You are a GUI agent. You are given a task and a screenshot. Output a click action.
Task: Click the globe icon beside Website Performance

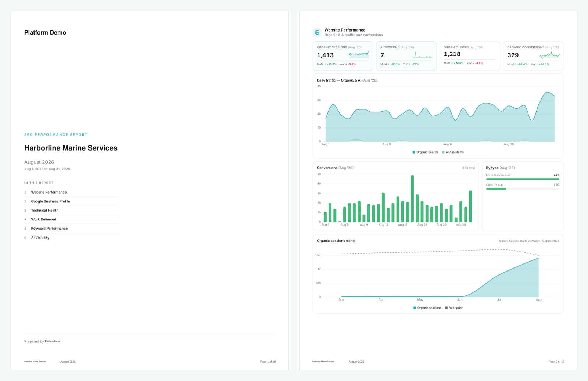point(317,33)
